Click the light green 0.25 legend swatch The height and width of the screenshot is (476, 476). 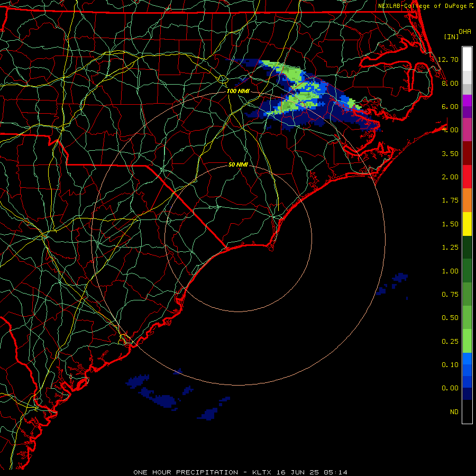pyautogui.click(x=467, y=341)
